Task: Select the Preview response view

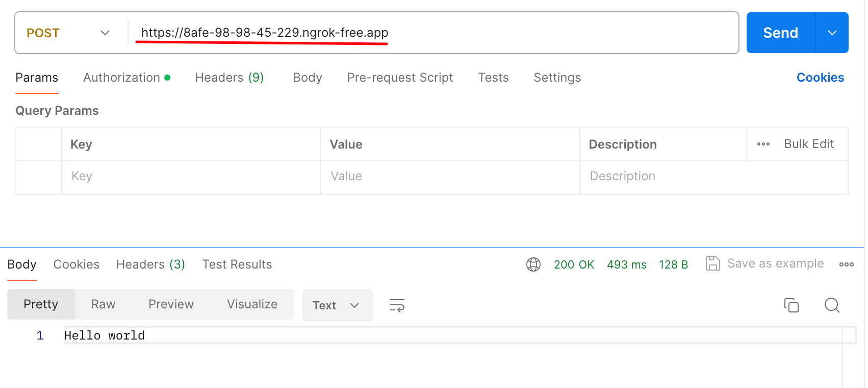Action: (171, 304)
